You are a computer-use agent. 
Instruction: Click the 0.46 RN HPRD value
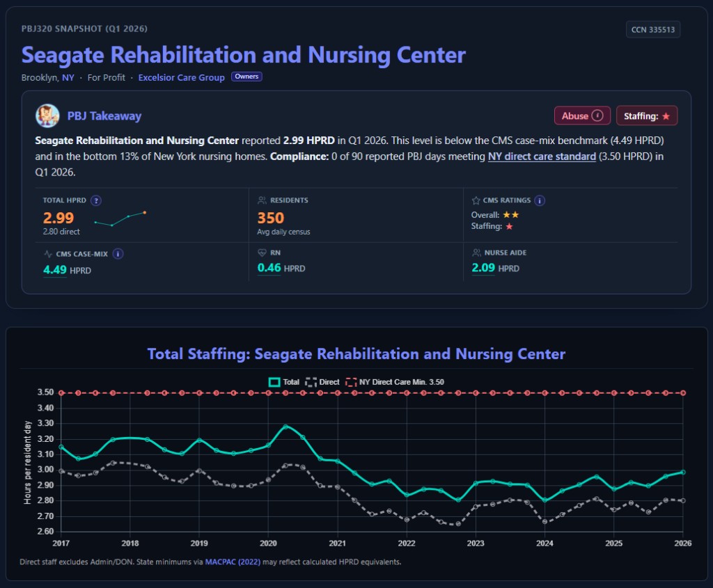269,268
